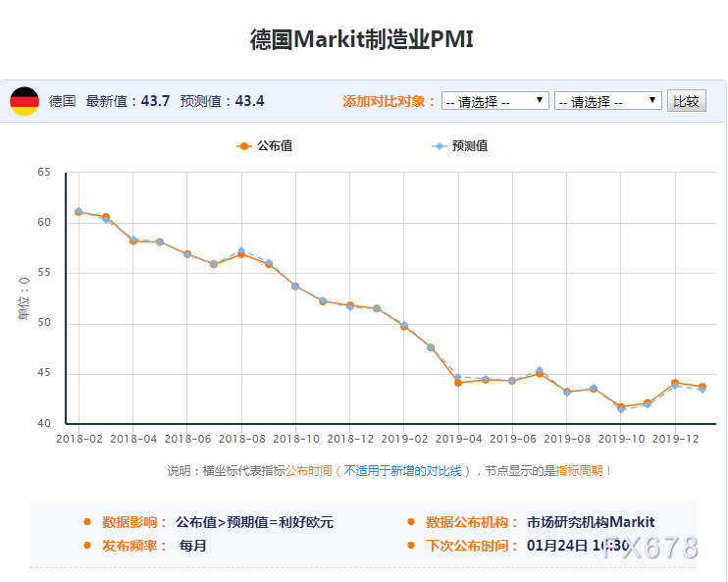
Task: Toggle the 预测值 legend series
Action: click(x=459, y=146)
